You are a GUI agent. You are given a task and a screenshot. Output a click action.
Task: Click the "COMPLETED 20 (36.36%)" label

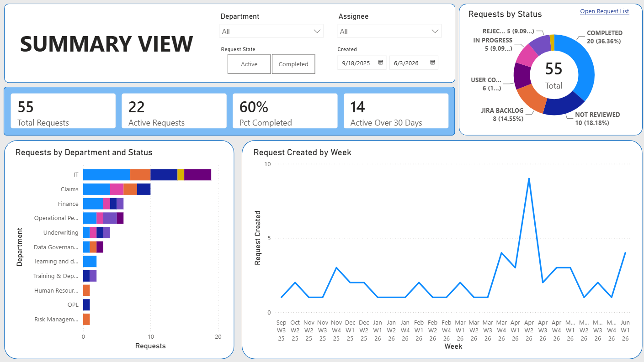click(x=605, y=37)
